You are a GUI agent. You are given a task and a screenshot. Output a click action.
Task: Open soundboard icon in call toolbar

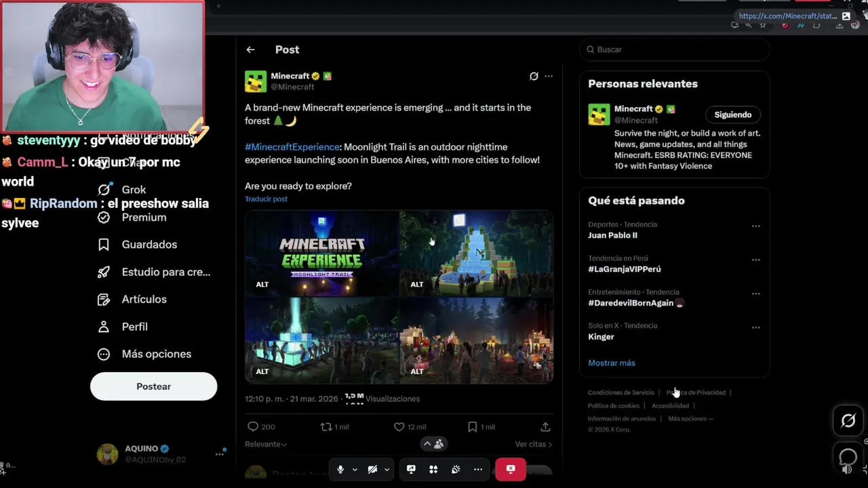pyautogui.click(x=456, y=470)
